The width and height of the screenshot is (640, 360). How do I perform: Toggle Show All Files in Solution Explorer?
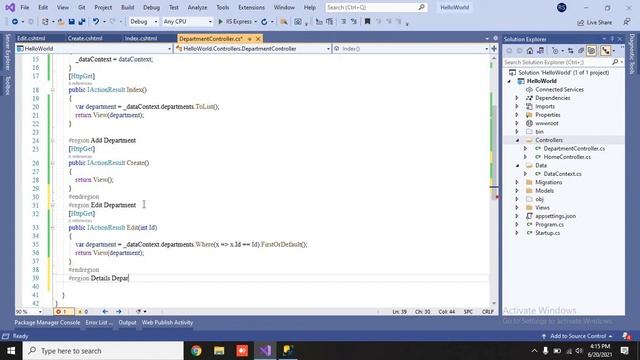(x=591, y=51)
